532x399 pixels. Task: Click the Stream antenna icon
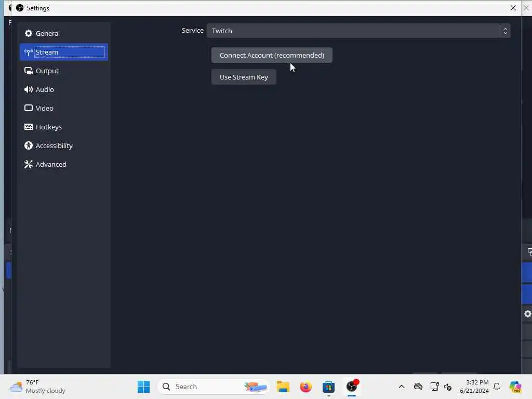[x=29, y=52]
